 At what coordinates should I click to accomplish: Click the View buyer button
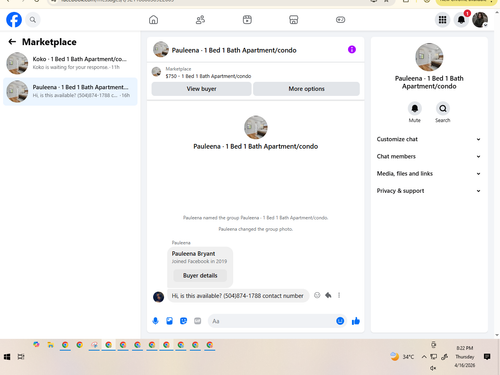[x=201, y=89]
